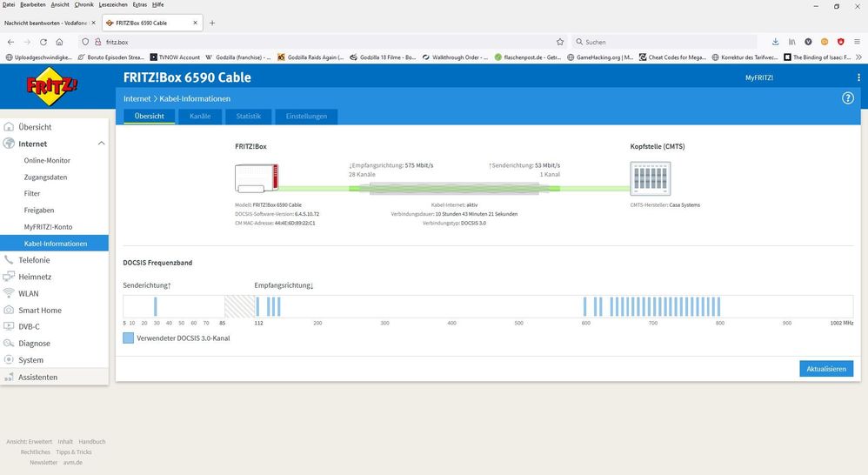Open the Datei menu
The image size is (868, 475).
pyautogui.click(x=9, y=4)
